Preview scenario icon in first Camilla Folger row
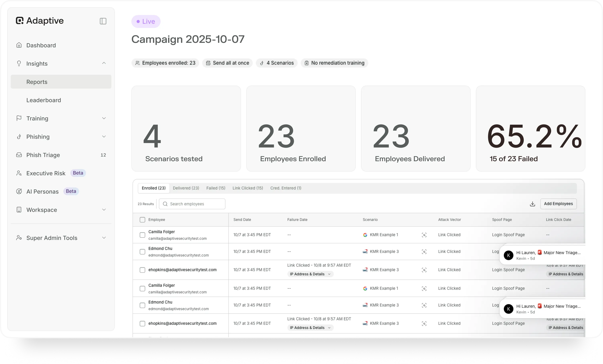 [424, 235]
